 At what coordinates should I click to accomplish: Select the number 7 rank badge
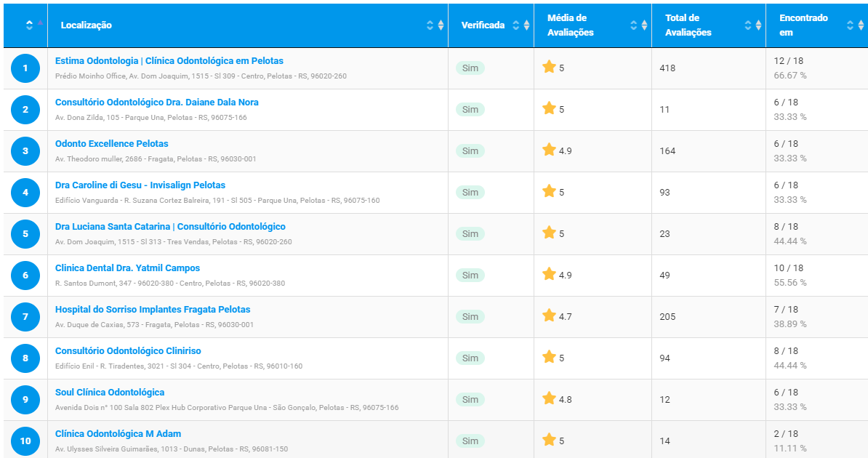[25, 317]
